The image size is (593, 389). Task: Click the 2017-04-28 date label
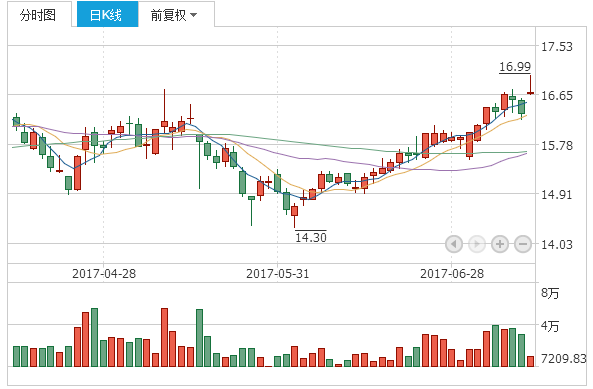click(104, 274)
